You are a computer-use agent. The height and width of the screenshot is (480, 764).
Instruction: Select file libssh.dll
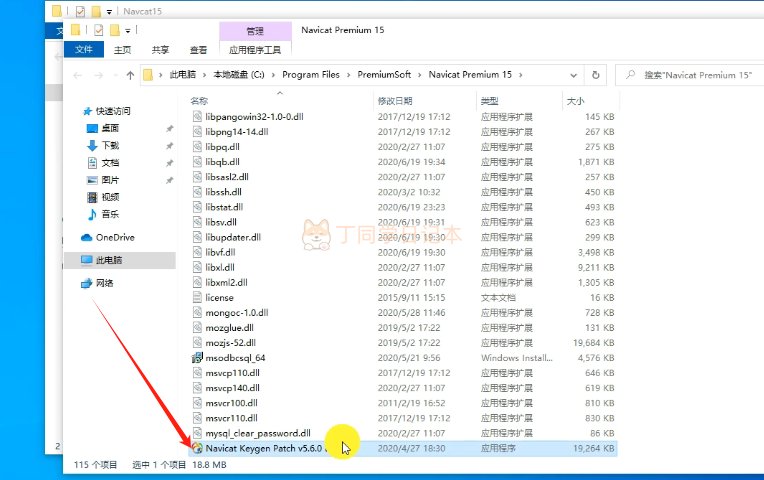click(223, 192)
